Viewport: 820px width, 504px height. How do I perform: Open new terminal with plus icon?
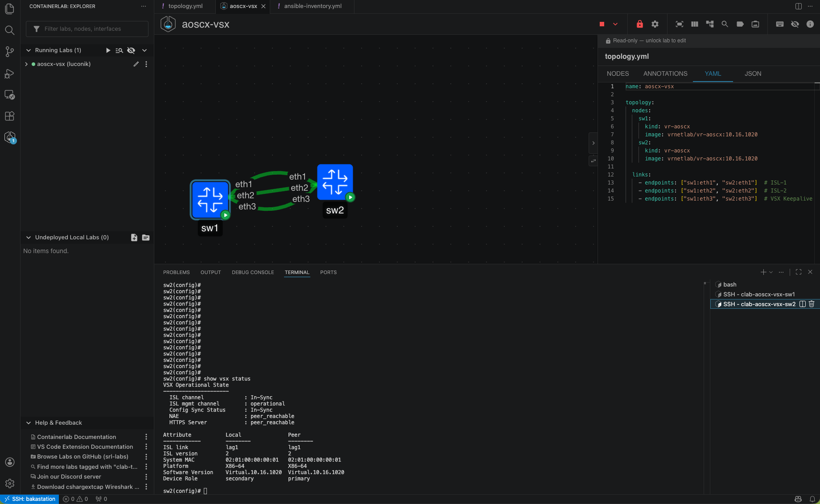[763, 272]
